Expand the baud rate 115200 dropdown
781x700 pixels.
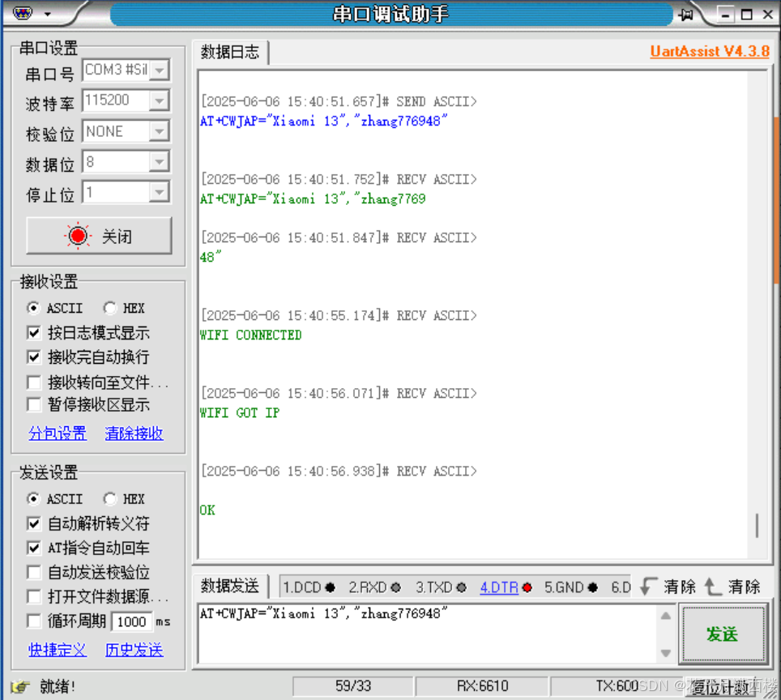[x=160, y=100]
